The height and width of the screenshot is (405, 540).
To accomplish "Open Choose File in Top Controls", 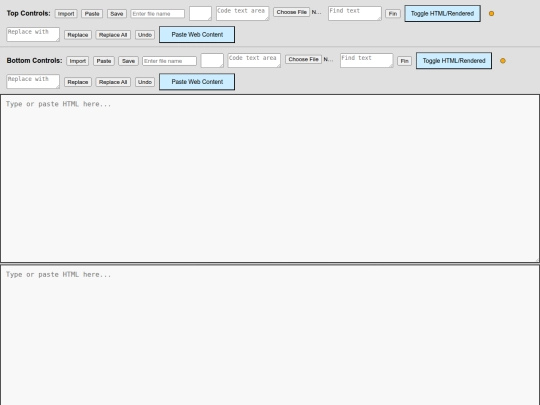I will pos(292,12).
